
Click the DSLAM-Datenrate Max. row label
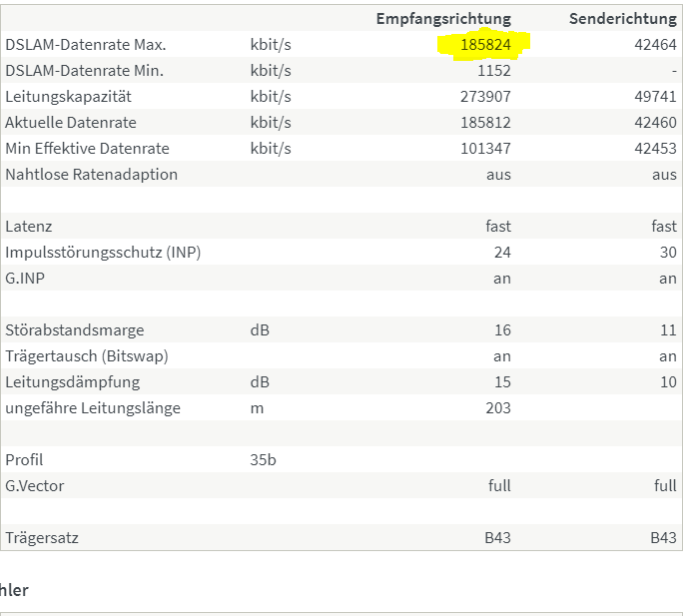click(x=86, y=45)
